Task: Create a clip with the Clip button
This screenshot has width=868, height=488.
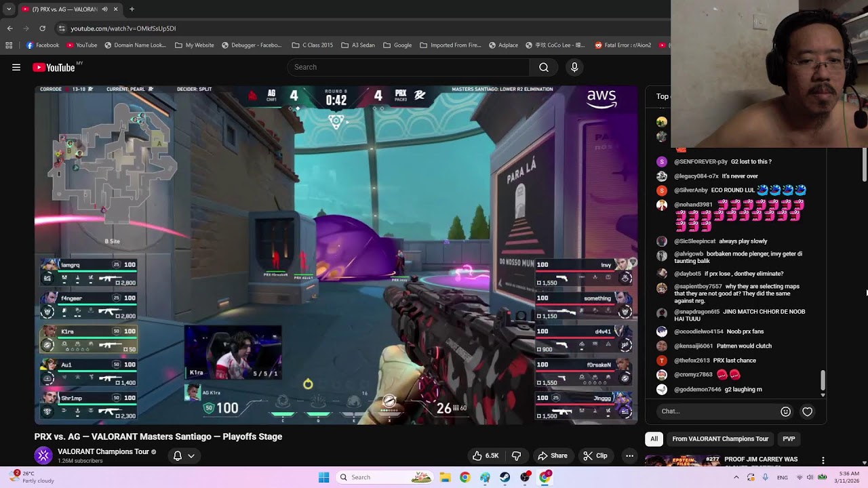Action: click(x=595, y=455)
